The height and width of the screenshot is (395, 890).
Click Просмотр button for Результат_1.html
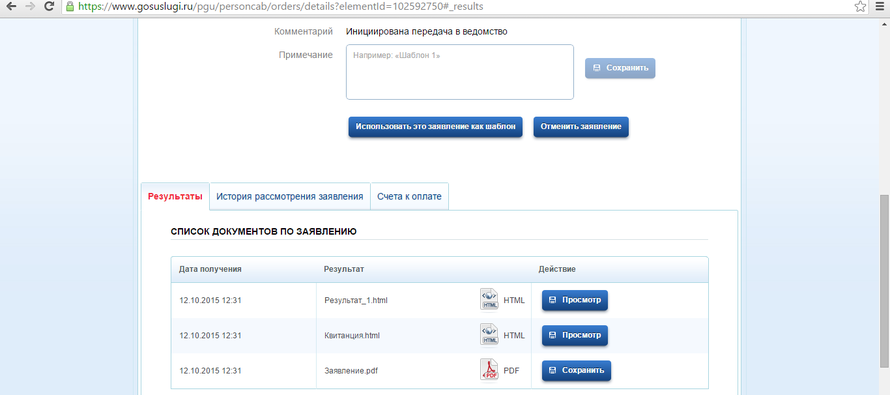[x=575, y=300]
